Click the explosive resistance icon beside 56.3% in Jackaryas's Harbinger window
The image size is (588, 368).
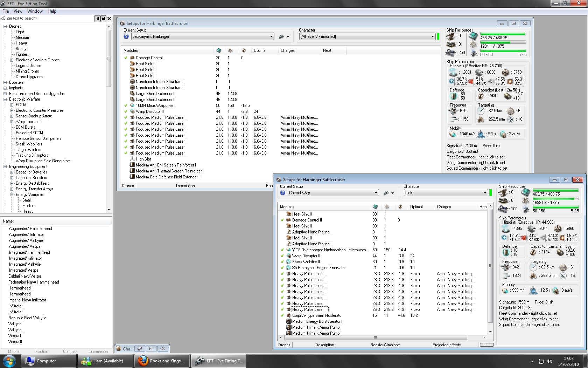[510, 81]
